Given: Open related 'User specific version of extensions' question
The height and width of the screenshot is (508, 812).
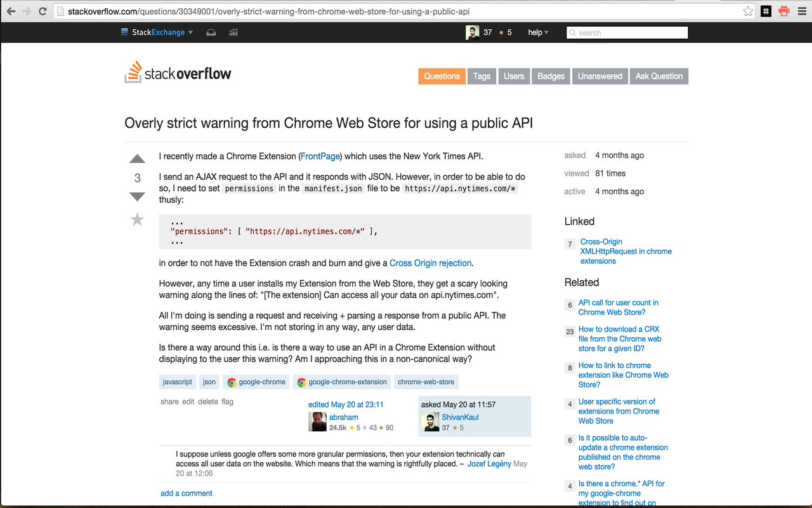Looking at the screenshot, I should [x=619, y=411].
